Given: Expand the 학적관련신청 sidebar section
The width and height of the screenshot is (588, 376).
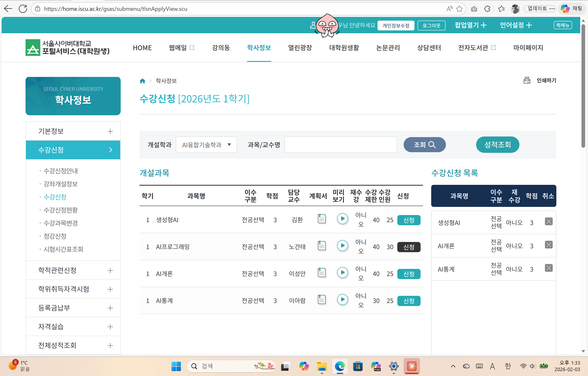Looking at the screenshot, I should (x=110, y=270).
